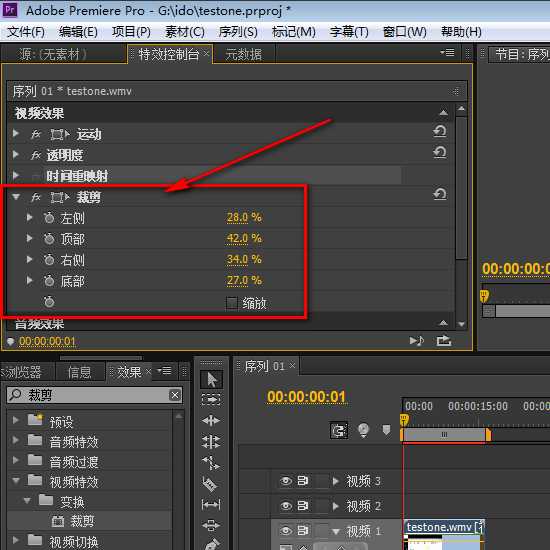
Task: Select the Ripple Edit tool
Action: pyautogui.click(x=211, y=420)
